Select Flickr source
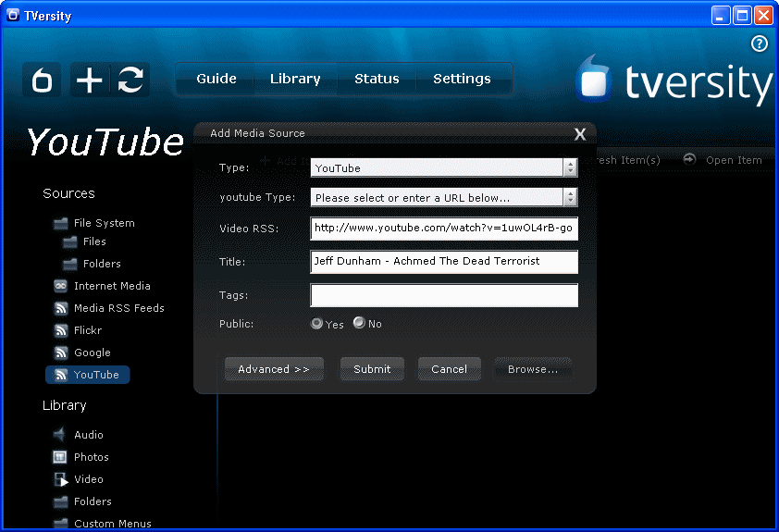 (88, 330)
